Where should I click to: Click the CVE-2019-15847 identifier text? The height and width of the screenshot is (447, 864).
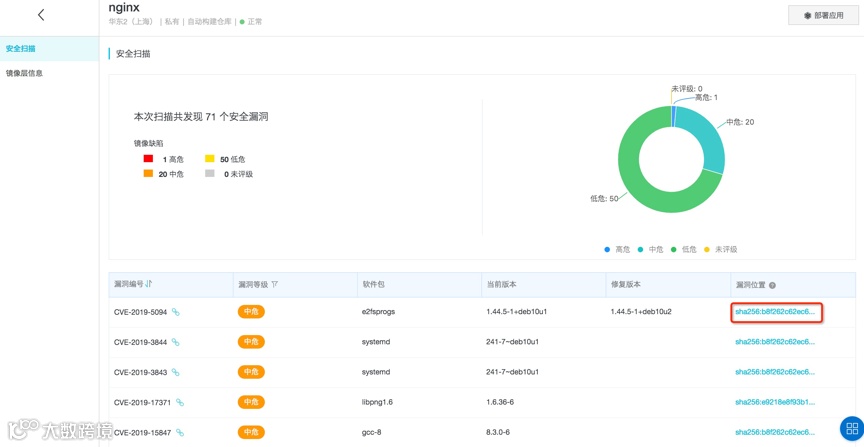tap(143, 432)
